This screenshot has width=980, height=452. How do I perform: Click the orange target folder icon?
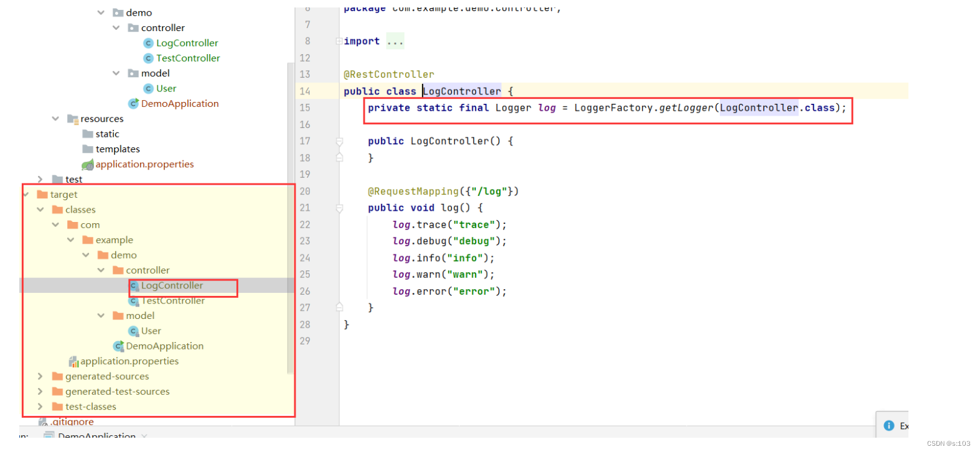42,194
